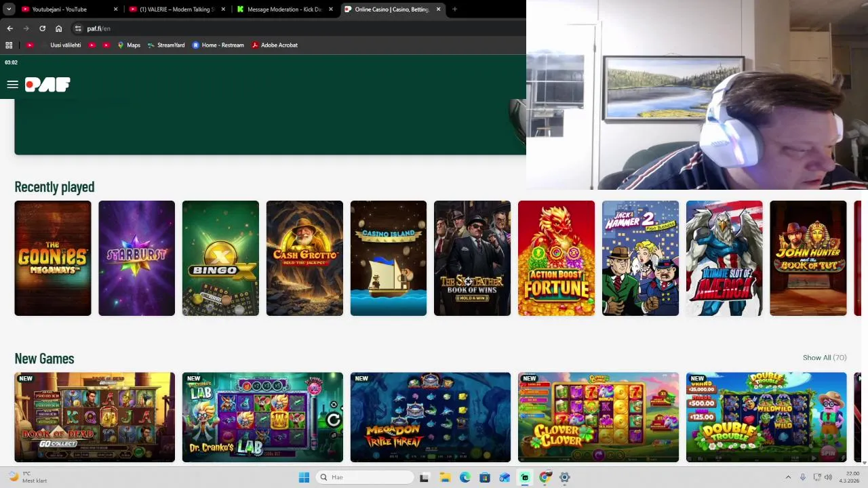Open Book of Dead Go Collect game
This screenshot has width=868, height=488.
click(x=94, y=417)
